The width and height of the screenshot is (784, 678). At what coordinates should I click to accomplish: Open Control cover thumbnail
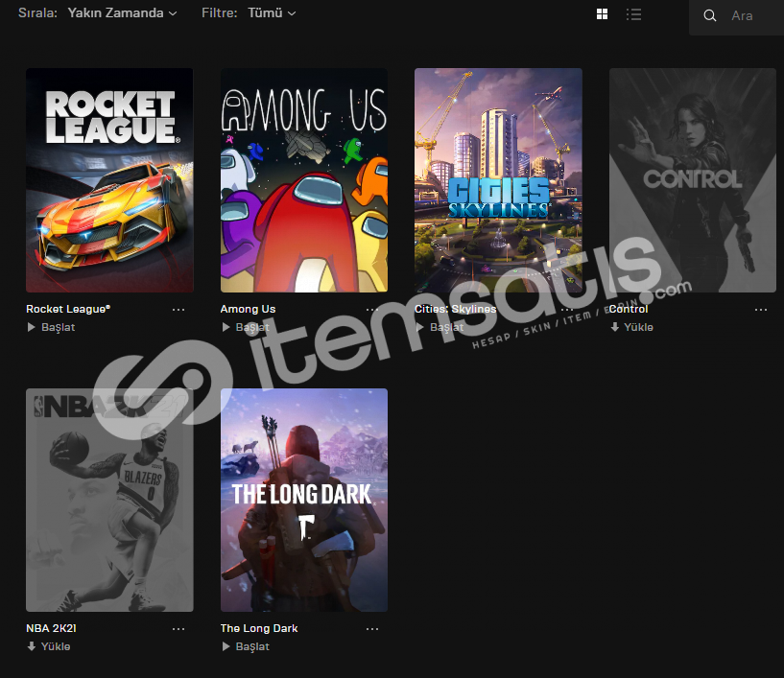click(693, 180)
